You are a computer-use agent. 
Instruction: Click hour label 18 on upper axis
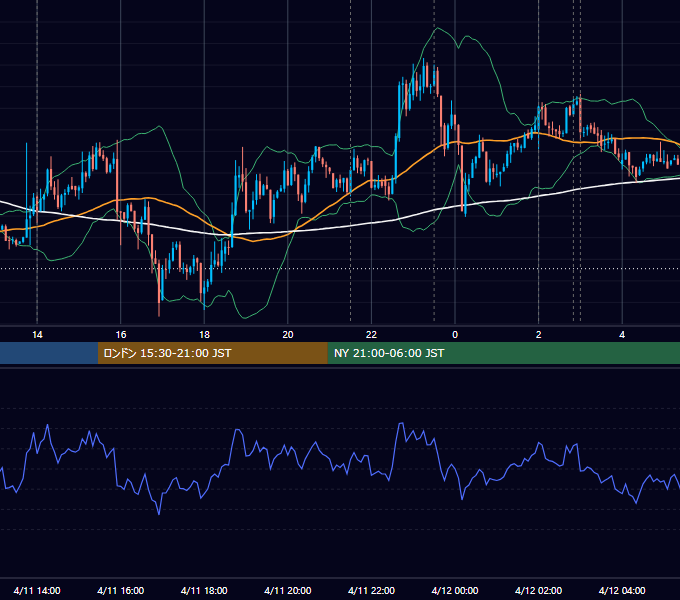(204, 335)
